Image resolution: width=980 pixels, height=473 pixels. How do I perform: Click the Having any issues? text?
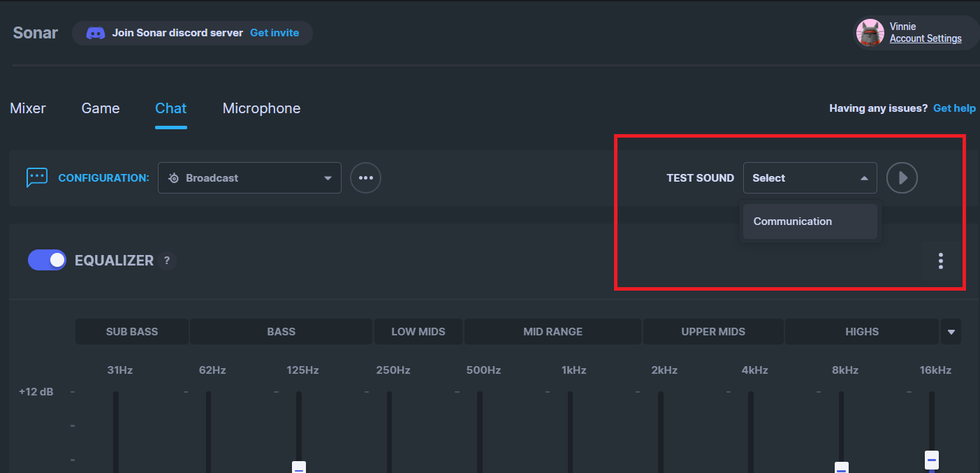(878, 108)
